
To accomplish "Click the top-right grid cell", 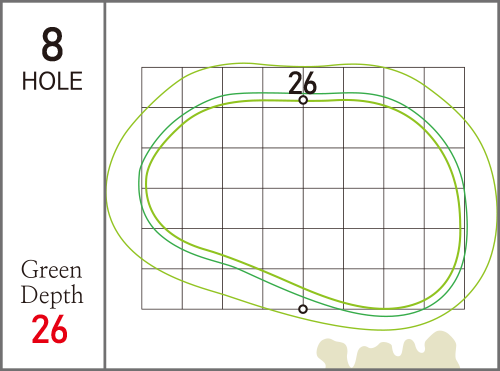I will (444, 87).
